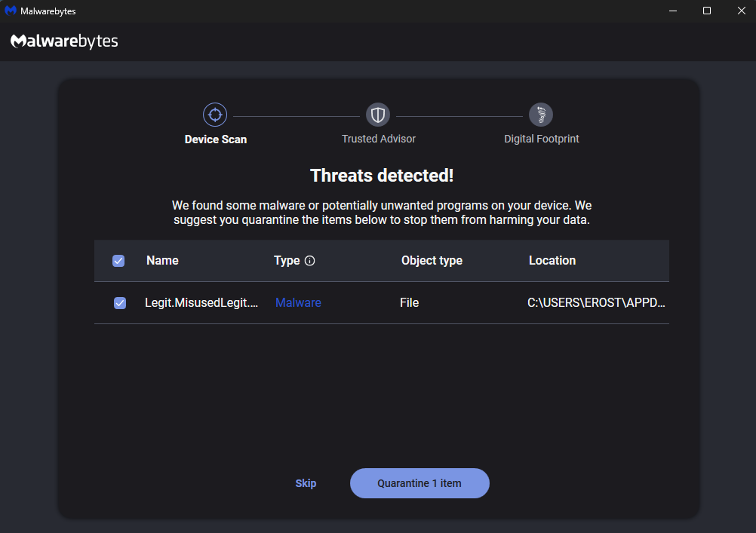Select the Digital Footprint step label
The height and width of the screenshot is (533, 756).
tap(542, 139)
